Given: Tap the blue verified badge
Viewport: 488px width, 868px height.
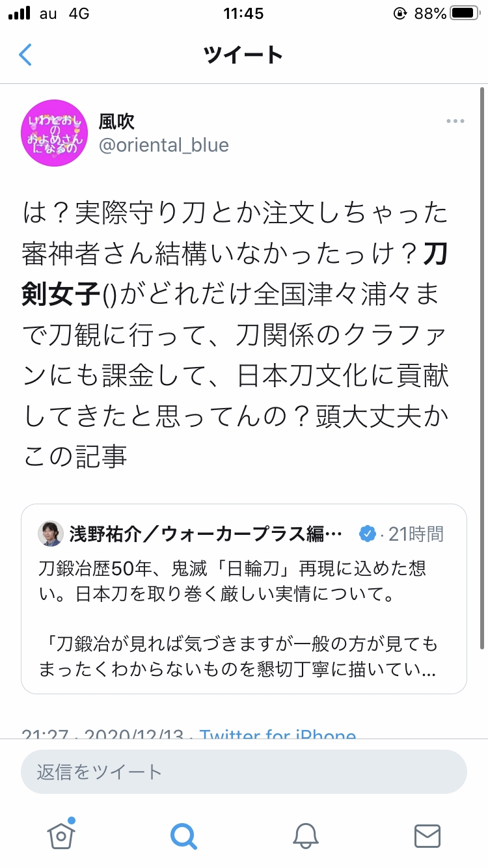Looking at the screenshot, I should tap(368, 534).
